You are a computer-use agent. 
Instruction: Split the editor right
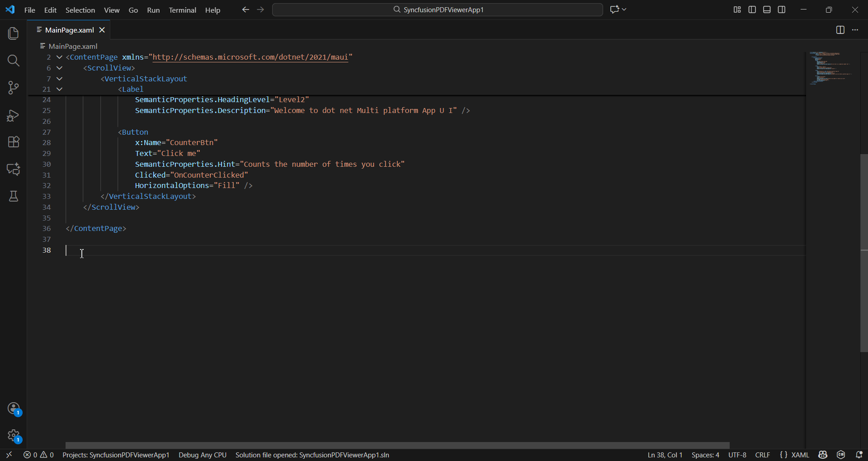pyautogui.click(x=840, y=30)
